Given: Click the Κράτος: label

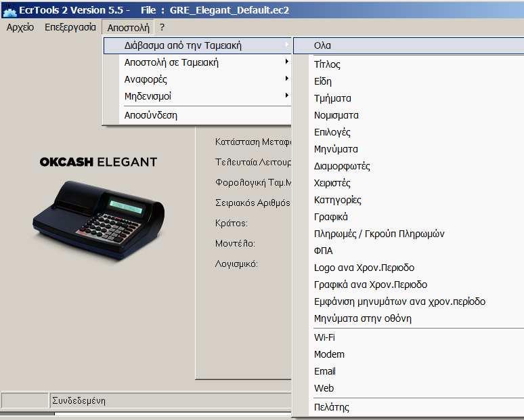Looking at the screenshot, I should tap(232, 224).
